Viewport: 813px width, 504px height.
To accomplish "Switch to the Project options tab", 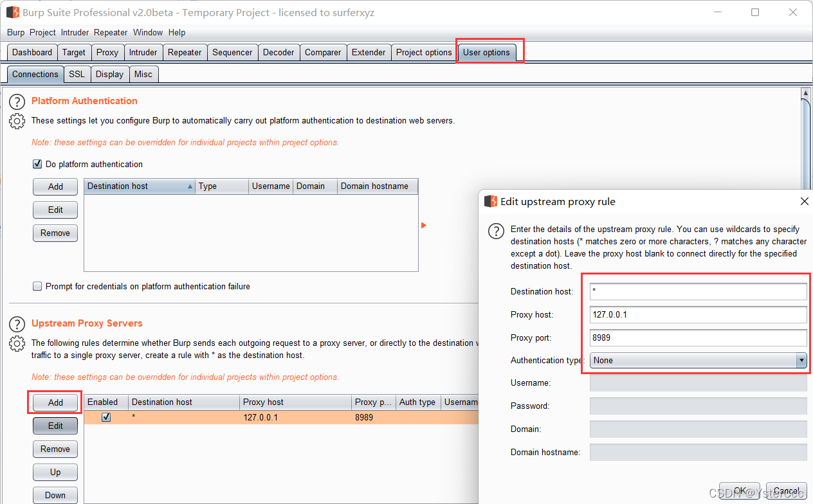I will tap(424, 53).
